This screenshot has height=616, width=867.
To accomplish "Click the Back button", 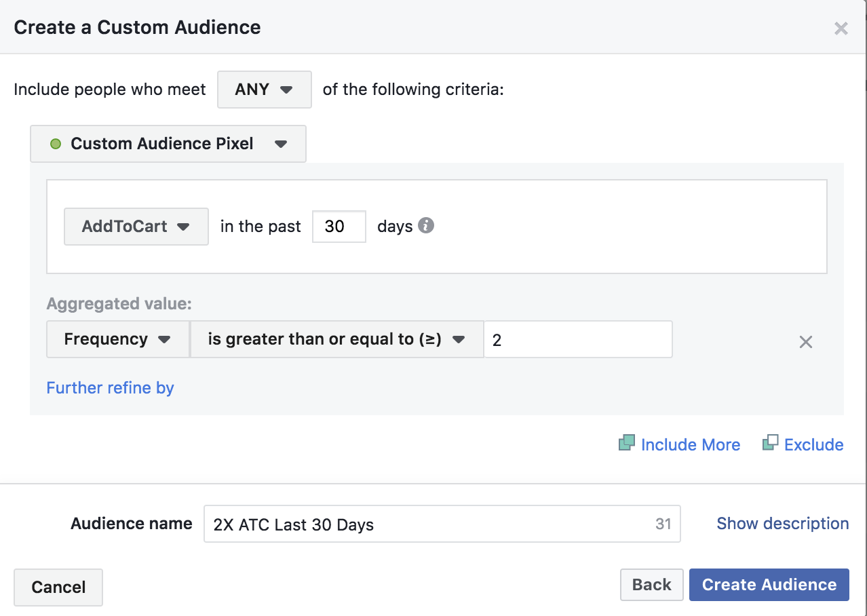I will tap(652, 585).
